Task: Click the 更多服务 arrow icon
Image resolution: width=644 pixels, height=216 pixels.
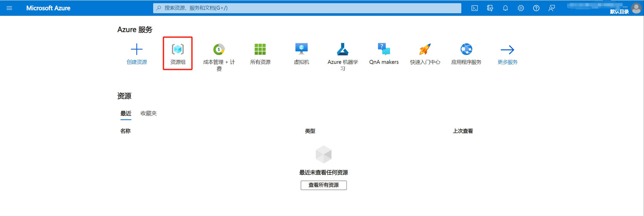Action: pos(507,49)
